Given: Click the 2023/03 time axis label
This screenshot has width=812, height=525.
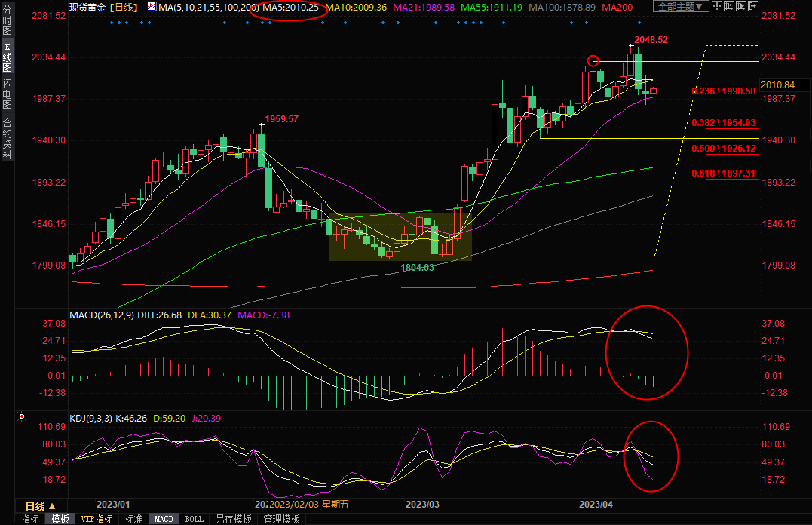Looking at the screenshot, I should [x=422, y=505].
